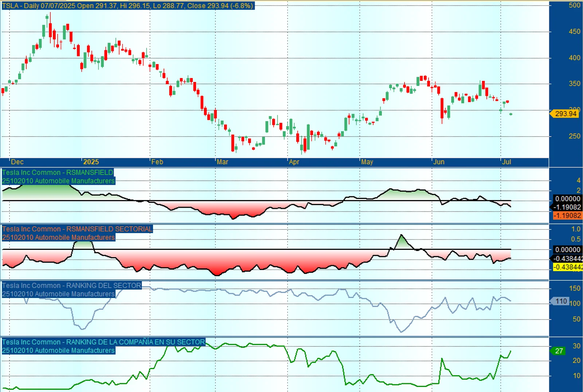Click the sector code under RANKING DEL SECTOR
The height and width of the screenshot is (392, 583).
click(x=58, y=294)
